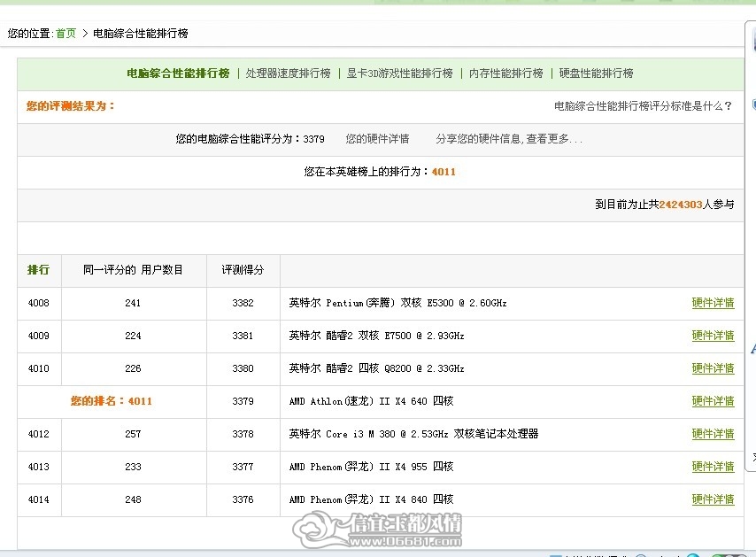Click the score 3382 cell
This screenshot has width=756, height=557.
[243, 303]
